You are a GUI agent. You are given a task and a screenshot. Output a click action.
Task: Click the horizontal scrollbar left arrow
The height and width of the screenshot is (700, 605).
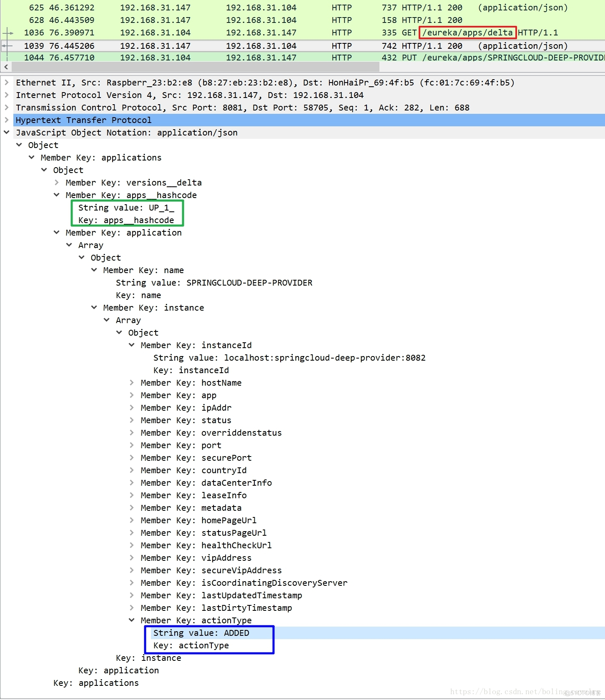6,67
